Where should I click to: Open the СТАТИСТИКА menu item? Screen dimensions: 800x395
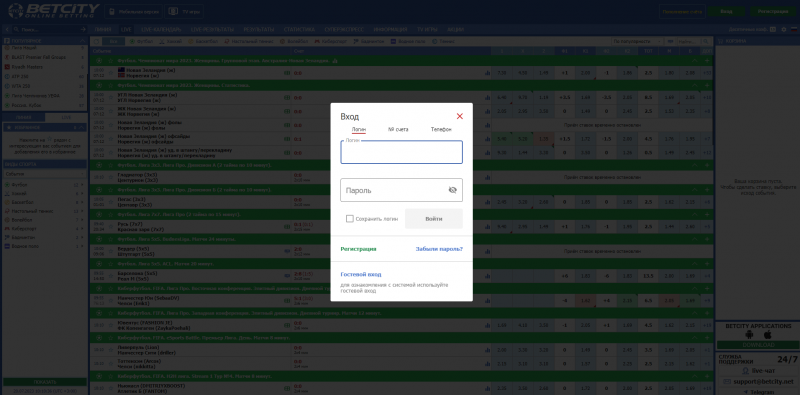(299, 30)
